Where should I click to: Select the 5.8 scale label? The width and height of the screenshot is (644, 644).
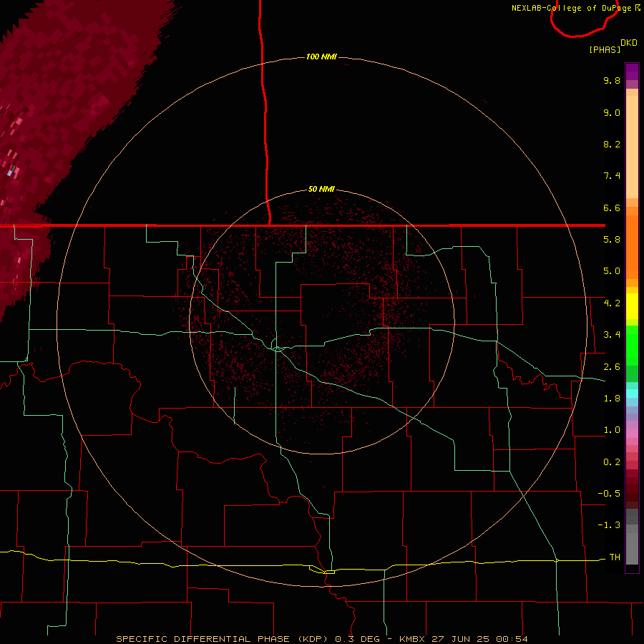pos(612,240)
